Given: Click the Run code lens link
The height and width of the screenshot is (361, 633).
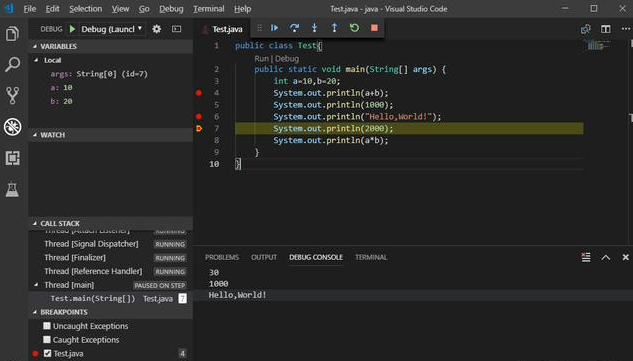Looking at the screenshot, I should click(x=261, y=59).
